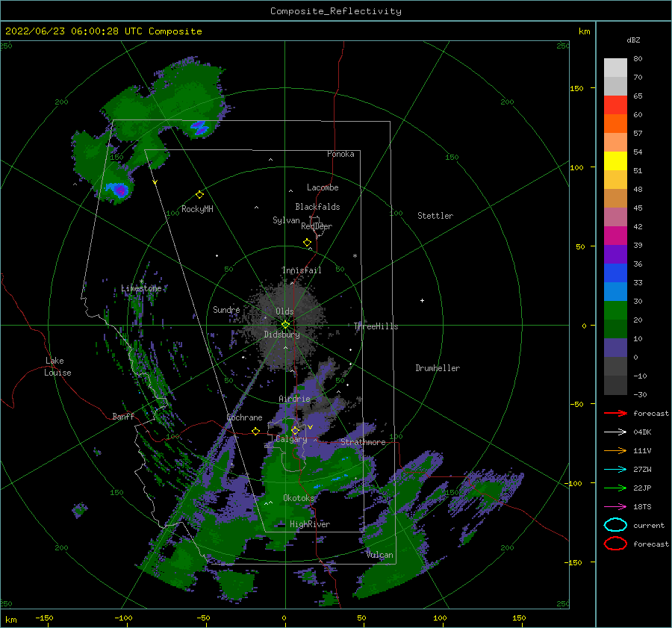Click the magenta 18TS arrow icon

615,507
